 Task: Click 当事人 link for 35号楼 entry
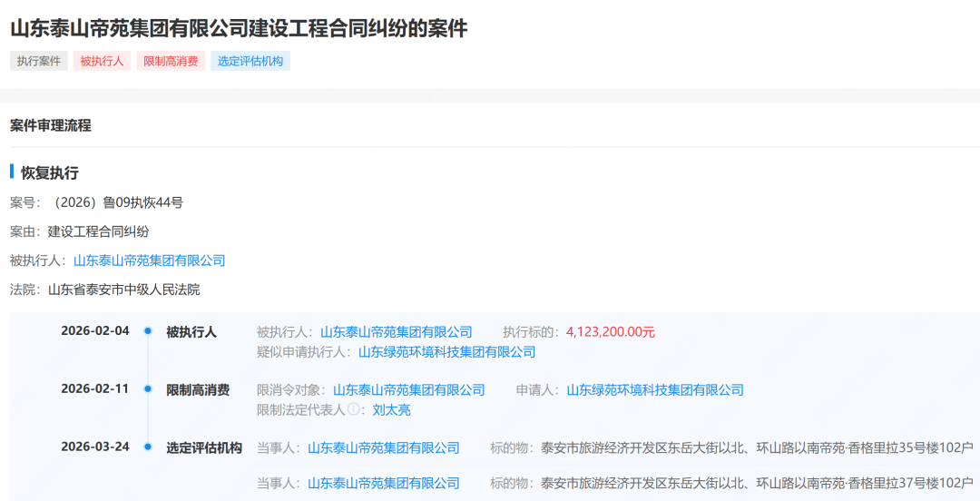383,448
